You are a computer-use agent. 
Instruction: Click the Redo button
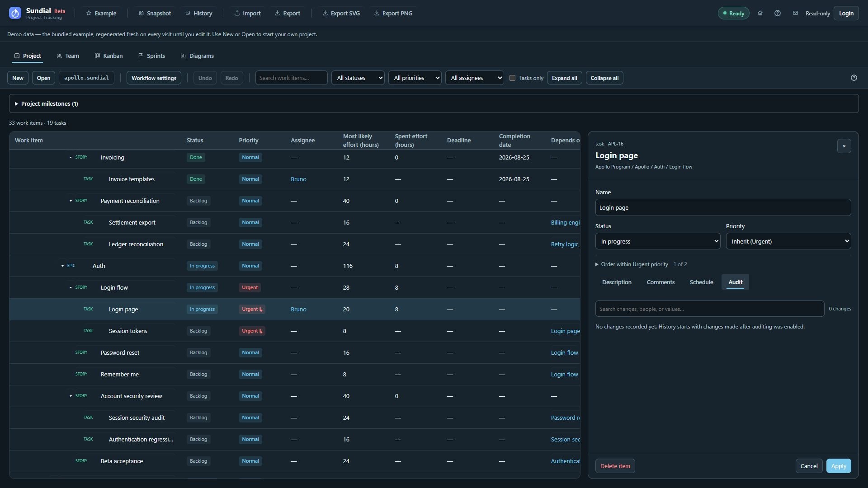tap(231, 78)
